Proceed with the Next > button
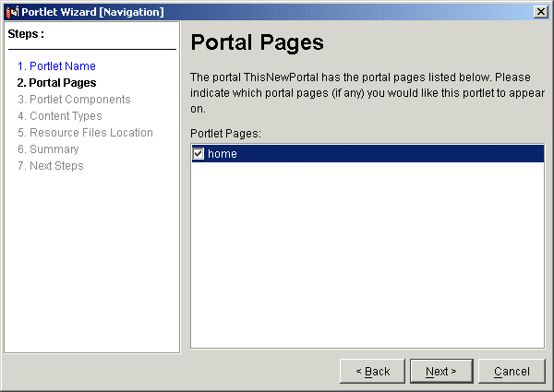554x392 pixels. pos(441,371)
